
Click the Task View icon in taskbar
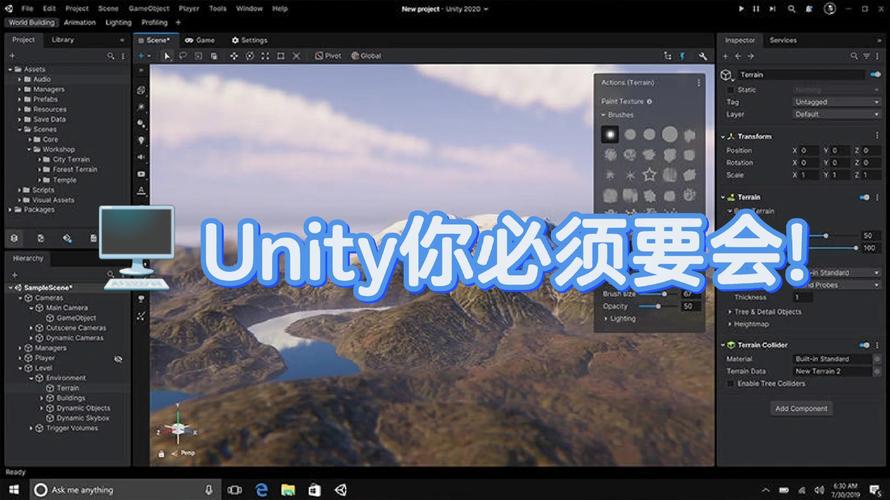(x=234, y=489)
